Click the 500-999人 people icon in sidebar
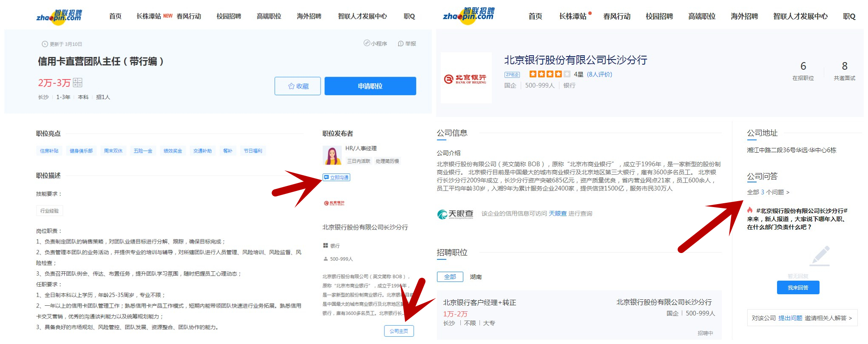The height and width of the screenshot is (344, 868). [326, 259]
